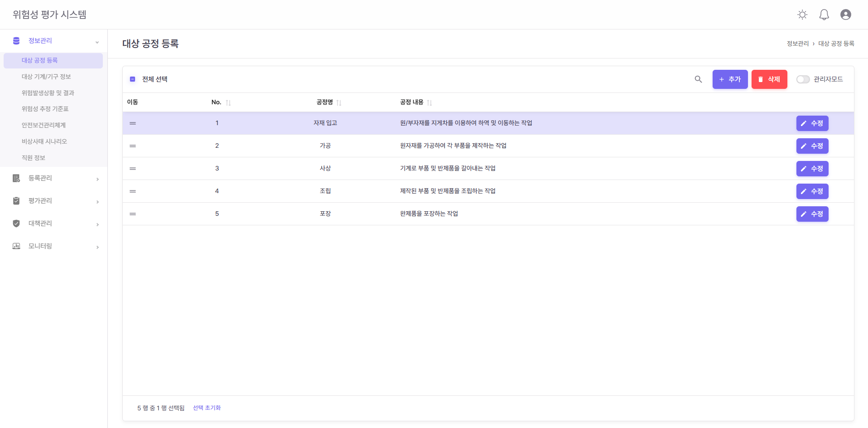Click the 추가 button
This screenshot has width=868, height=428.
point(730,79)
